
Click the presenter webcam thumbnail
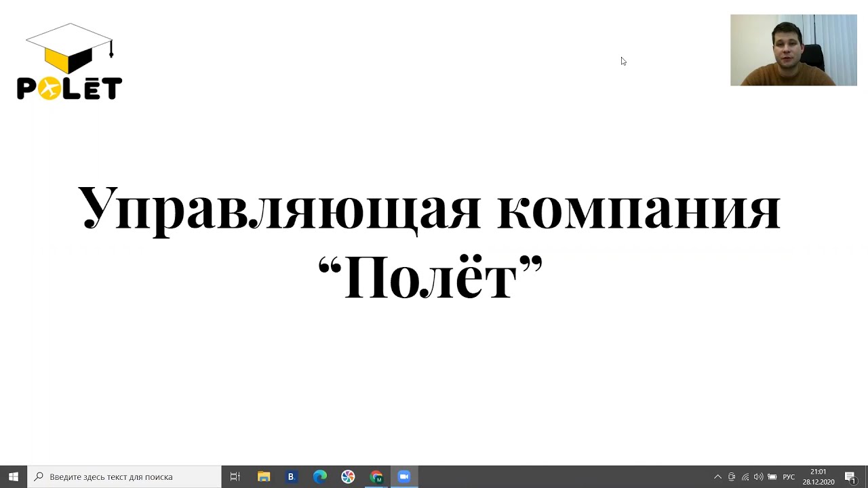pos(793,50)
